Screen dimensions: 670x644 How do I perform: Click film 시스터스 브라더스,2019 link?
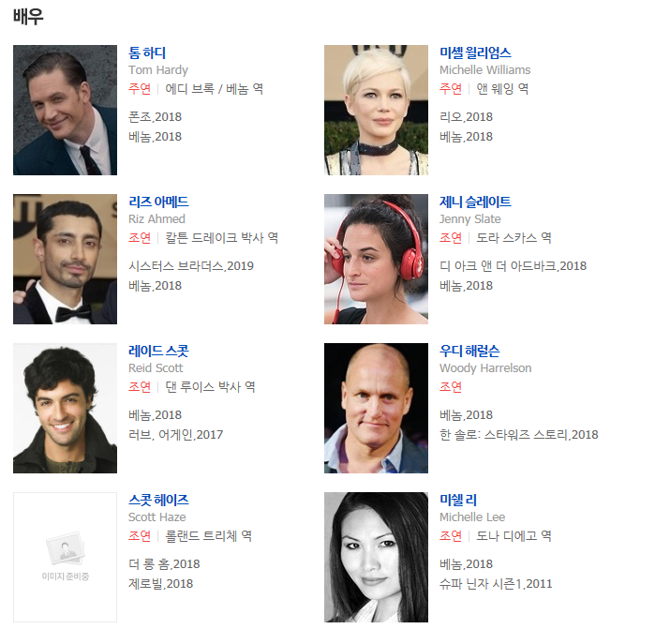point(191,266)
